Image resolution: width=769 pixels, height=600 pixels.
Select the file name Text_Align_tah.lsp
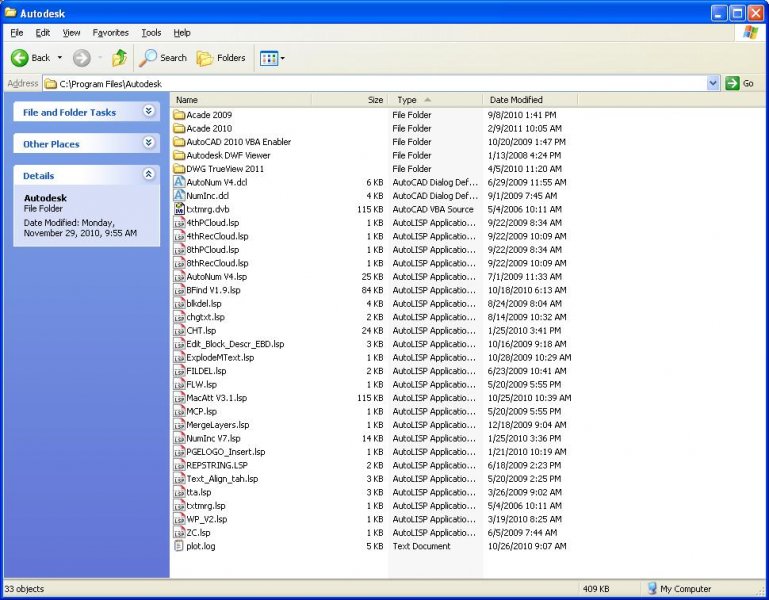[222, 479]
